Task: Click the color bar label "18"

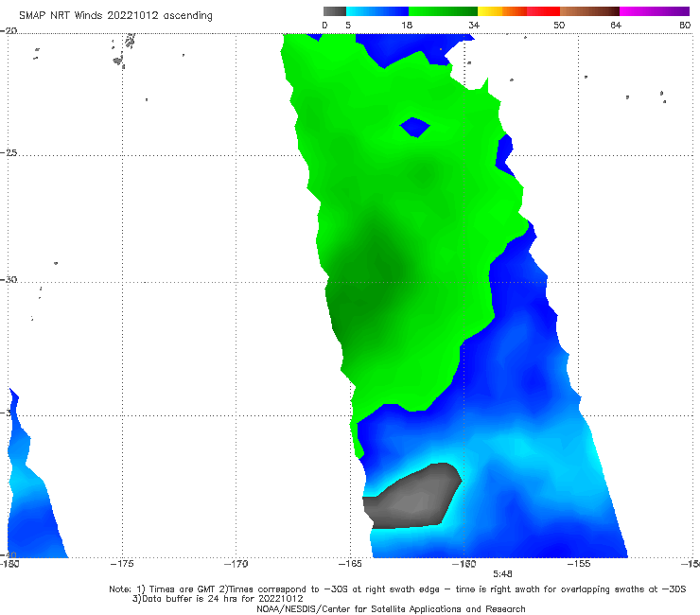Action: click(407, 25)
